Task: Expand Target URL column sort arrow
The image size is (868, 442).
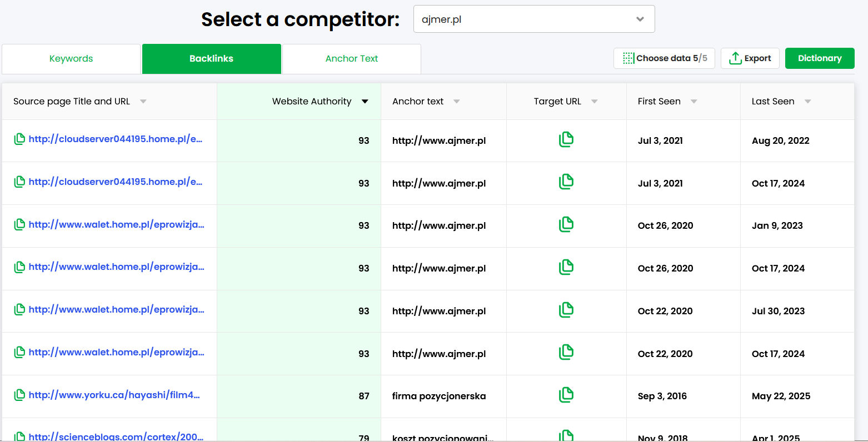Action: coord(594,102)
